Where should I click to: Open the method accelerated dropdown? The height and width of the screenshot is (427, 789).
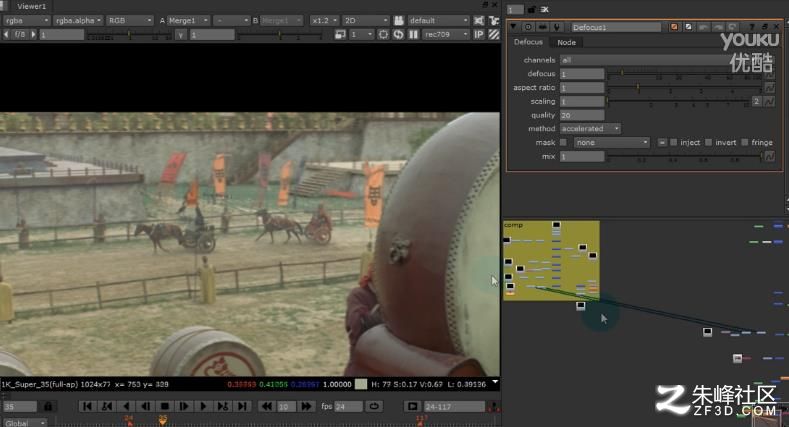pos(590,129)
